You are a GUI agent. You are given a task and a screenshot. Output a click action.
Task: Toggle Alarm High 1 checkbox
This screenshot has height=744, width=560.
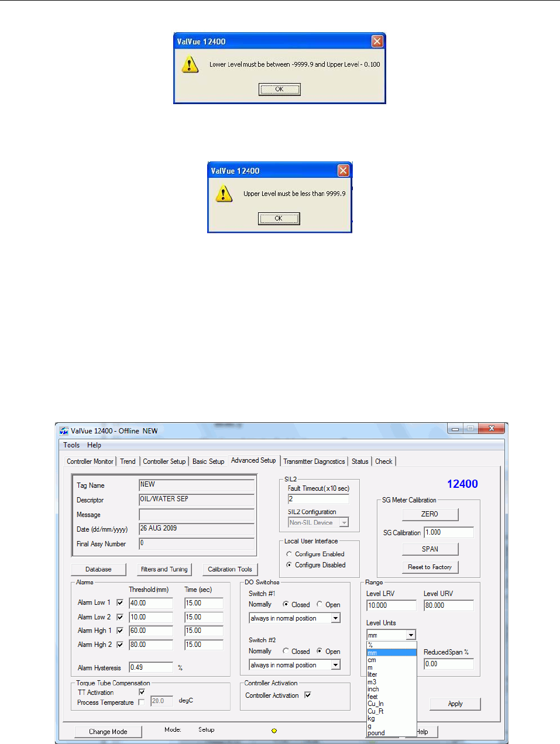click(120, 631)
